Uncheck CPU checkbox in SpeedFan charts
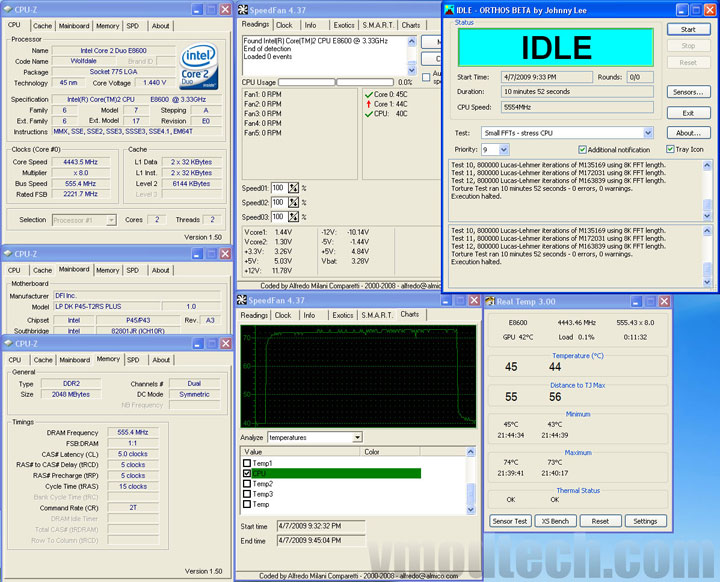 [x=247, y=473]
